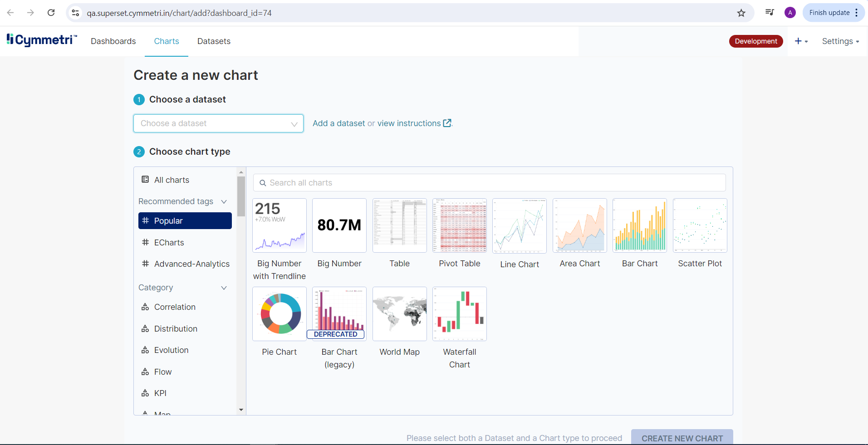Click the Cymmetri logo
This screenshot has width=868, height=445.
(x=42, y=40)
